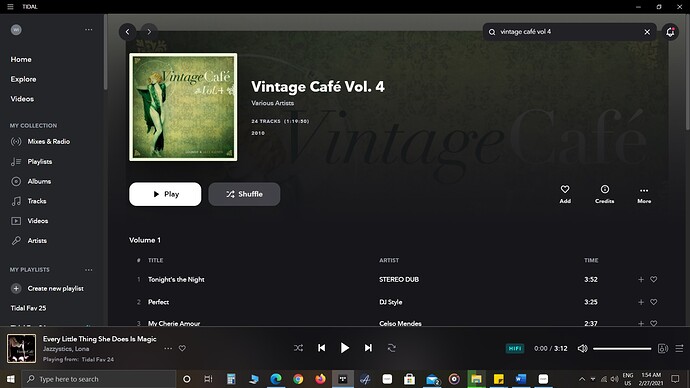Navigate back with the left arrow
The height and width of the screenshot is (388, 690).
[128, 32]
